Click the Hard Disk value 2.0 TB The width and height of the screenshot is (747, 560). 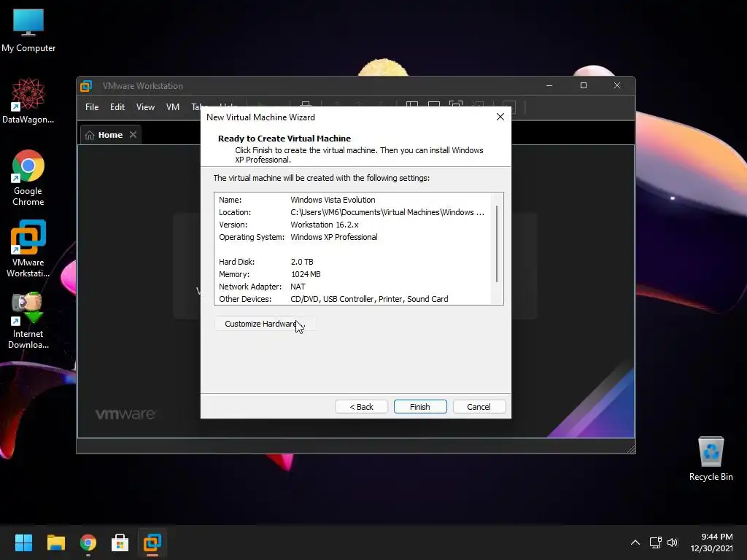pos(302,262)
